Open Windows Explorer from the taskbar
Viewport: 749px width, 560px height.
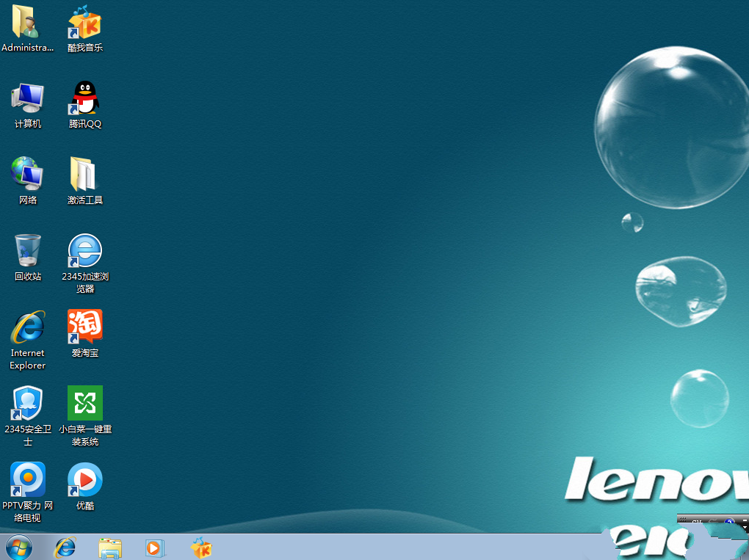click(110, 548)
